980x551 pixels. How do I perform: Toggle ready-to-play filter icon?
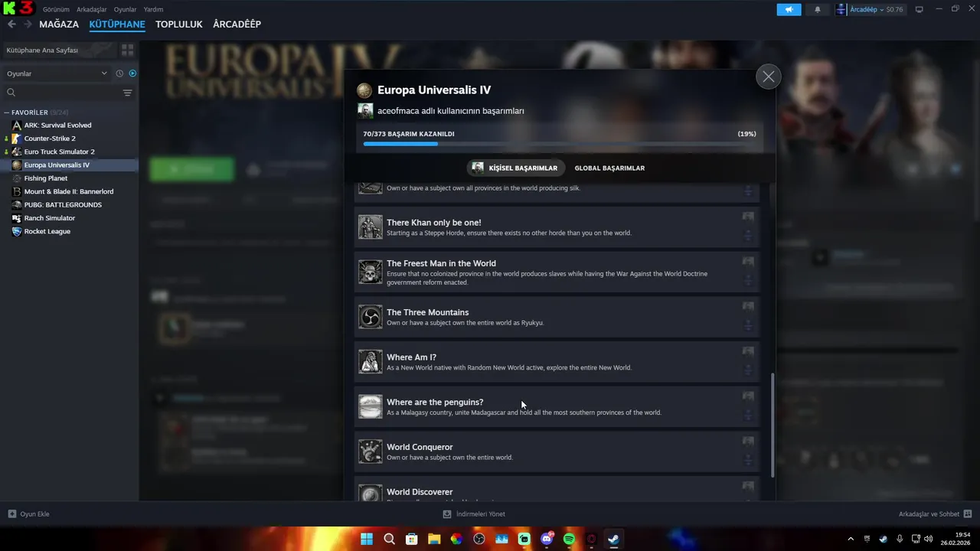click(x=132, y=73)
